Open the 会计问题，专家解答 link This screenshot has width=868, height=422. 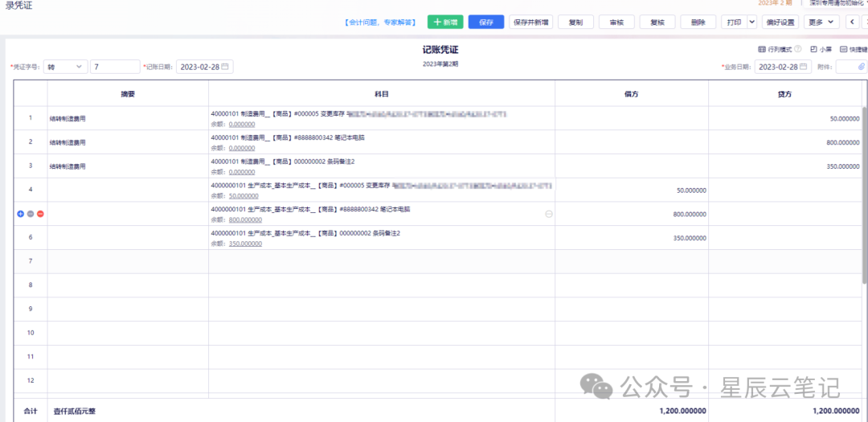(379, 23)
